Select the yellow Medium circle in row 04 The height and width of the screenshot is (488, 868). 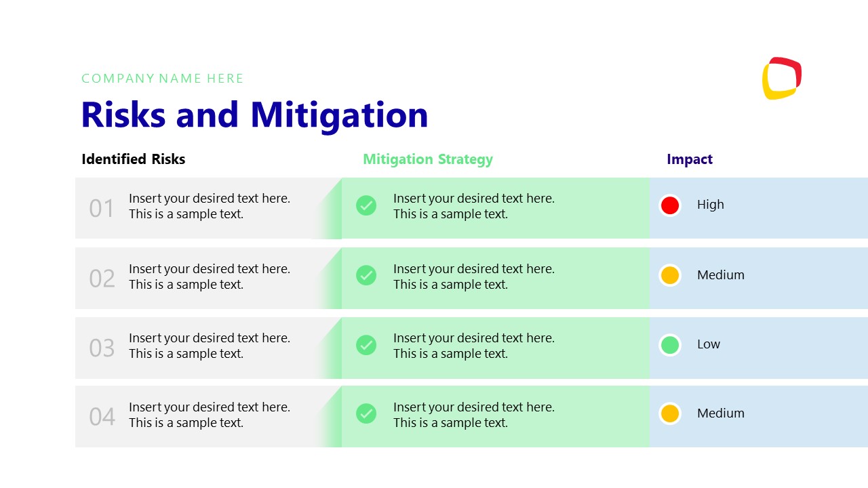click(x=670, y=413)
